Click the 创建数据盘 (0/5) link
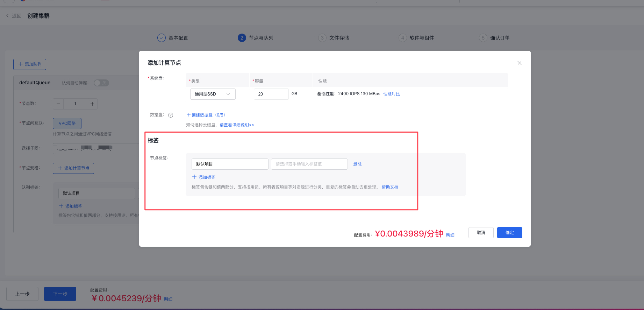Viewport: 644px width, 310px height. 206,115
